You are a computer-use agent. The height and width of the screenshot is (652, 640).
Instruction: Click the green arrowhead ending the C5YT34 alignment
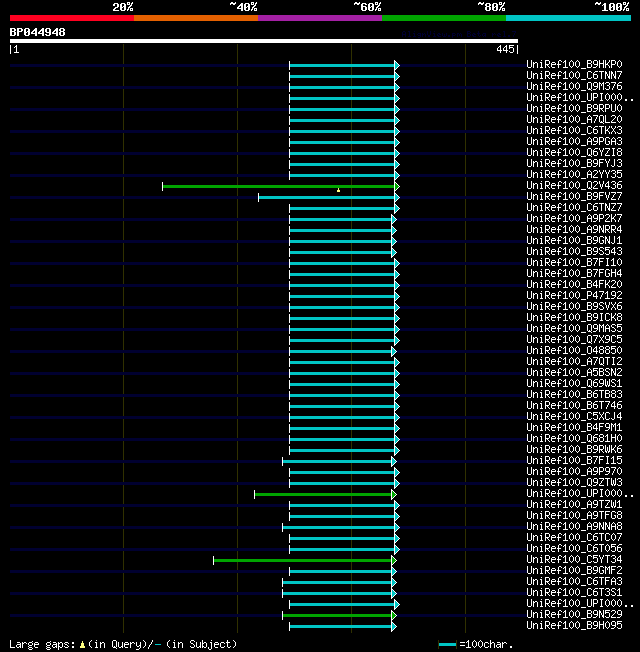[394, 561]
